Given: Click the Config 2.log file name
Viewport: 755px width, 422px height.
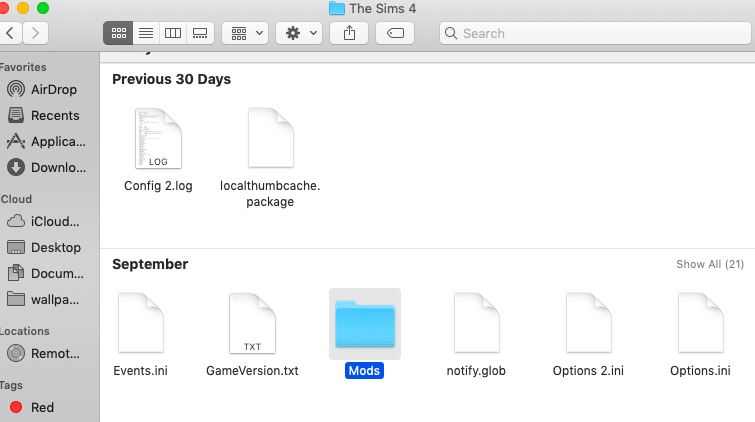Looking at the screenshot, I should tap(158, 186).
